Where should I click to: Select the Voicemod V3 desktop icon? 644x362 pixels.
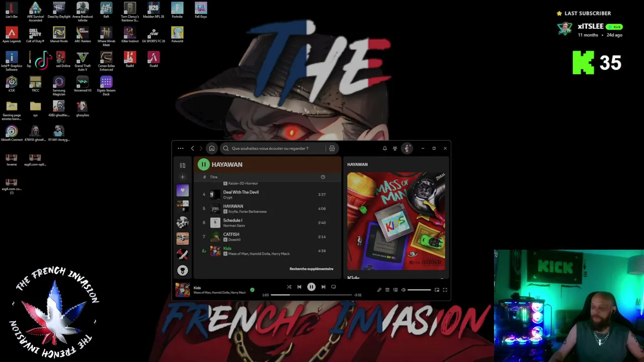[83, 84]
